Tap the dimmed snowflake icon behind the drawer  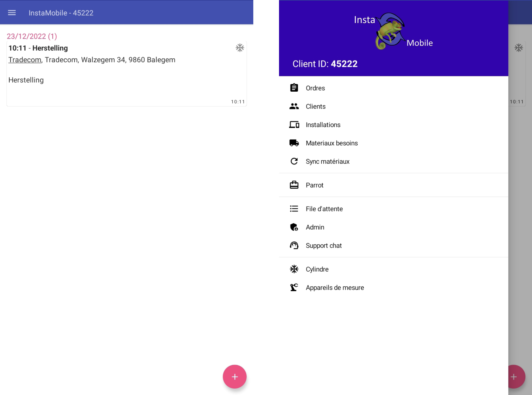pos(519,48)
